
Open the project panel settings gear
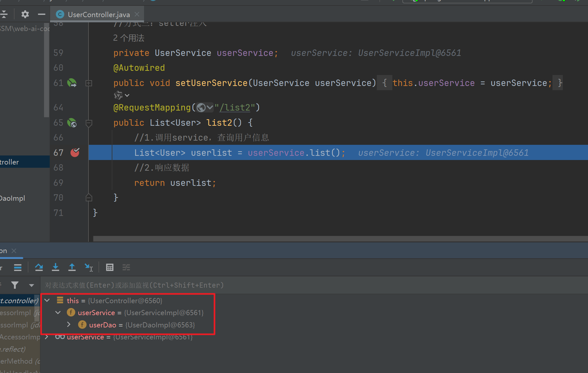coord(25,14)
